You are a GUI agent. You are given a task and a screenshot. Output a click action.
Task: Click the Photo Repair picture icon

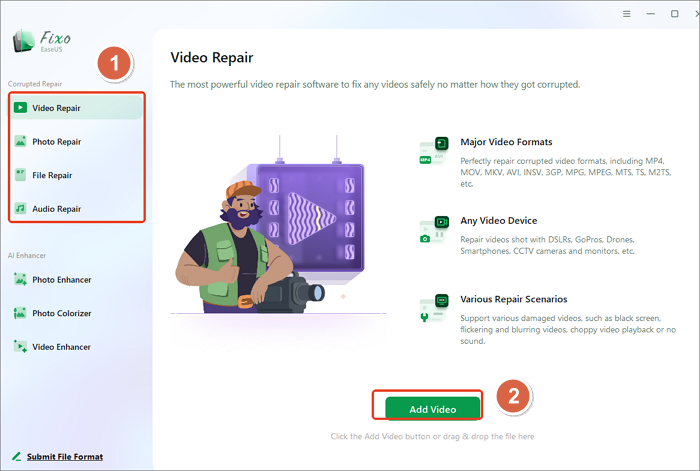[20, 141]
